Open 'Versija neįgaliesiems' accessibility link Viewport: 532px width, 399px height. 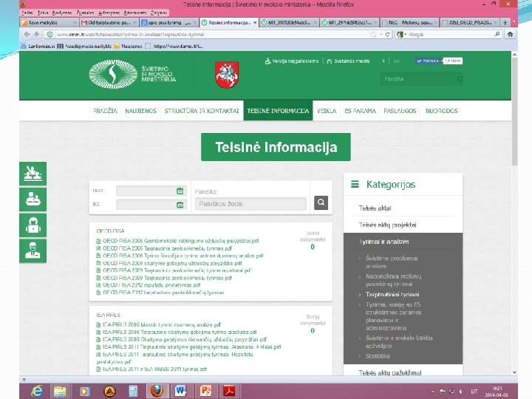point(292,61)
